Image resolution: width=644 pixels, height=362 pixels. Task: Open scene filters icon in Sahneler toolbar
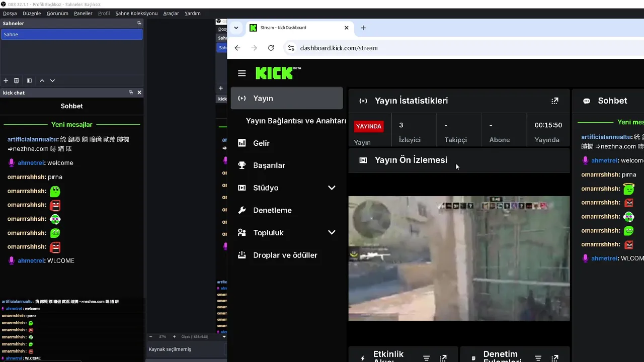(x=29, y=80)
